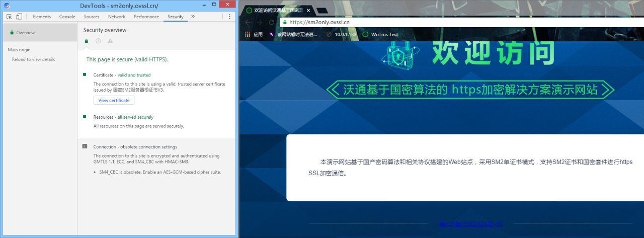Click the warning triangle under Security overview

click(x=110, y=41)
